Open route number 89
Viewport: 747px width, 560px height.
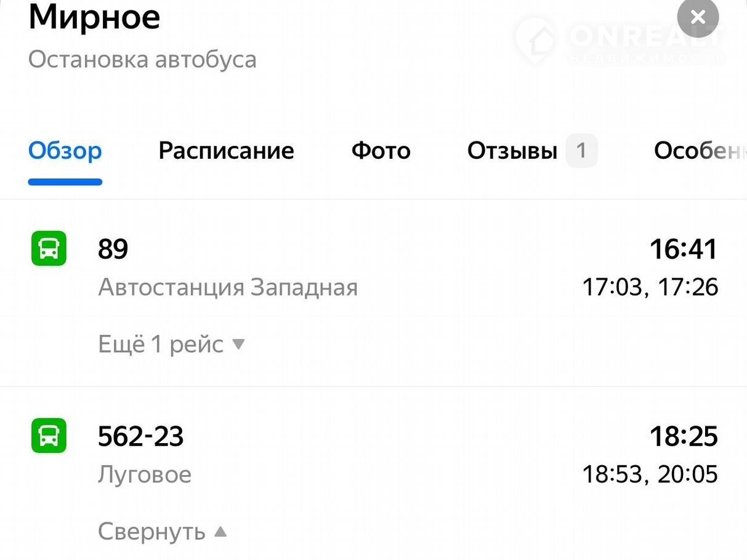coord(113,249)
